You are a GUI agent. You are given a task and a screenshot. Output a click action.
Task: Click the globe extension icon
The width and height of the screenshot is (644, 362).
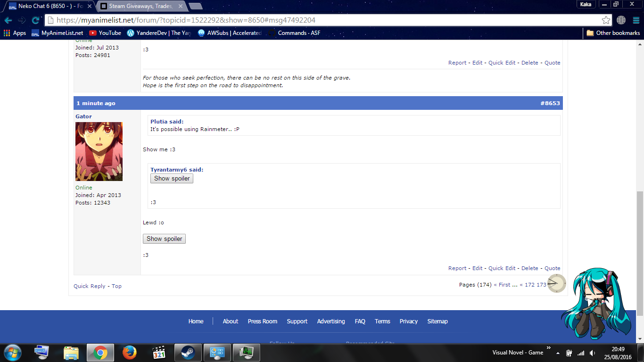point(621,20)
